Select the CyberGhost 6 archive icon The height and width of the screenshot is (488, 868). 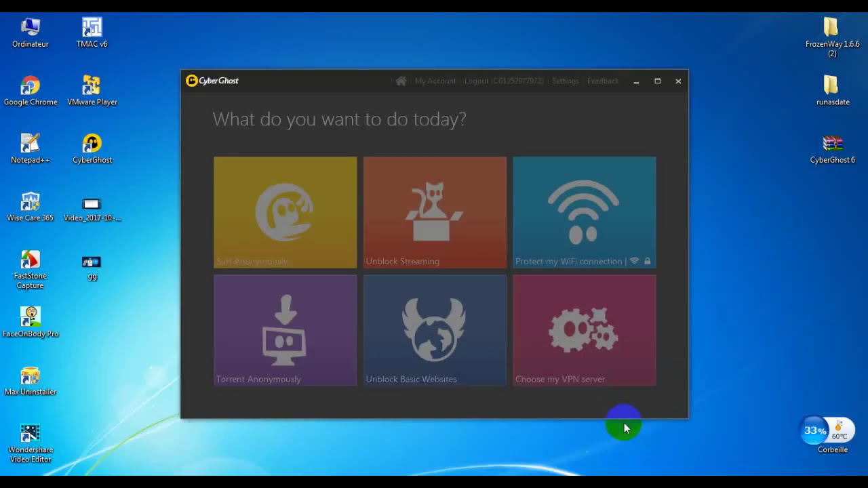click(x=833, y=148)
